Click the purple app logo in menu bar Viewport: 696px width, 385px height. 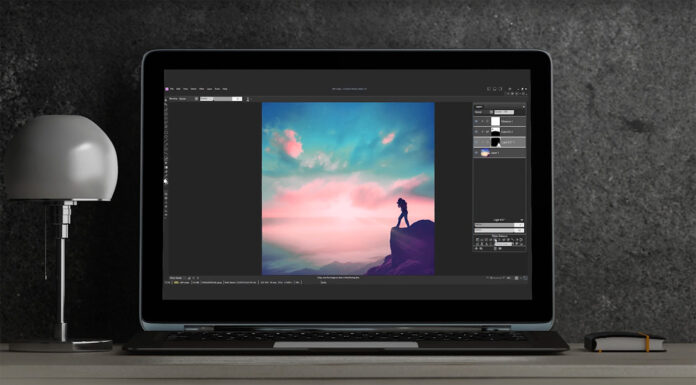167,89
